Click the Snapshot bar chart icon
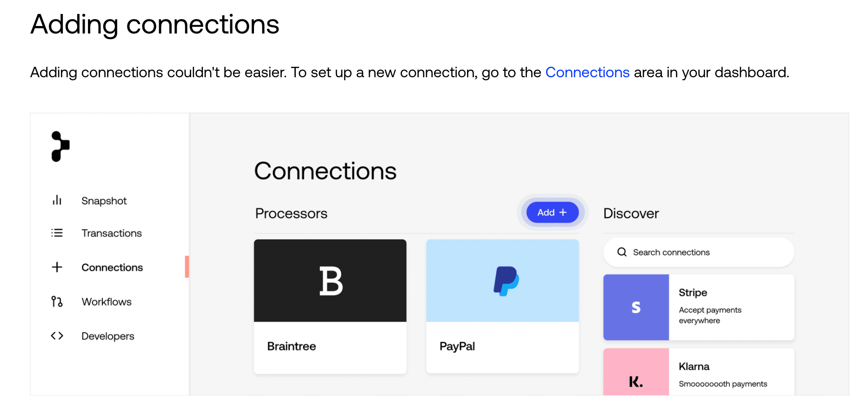Image resolution: width=868 pixels, height=416 pixels. tap(57, 200)
